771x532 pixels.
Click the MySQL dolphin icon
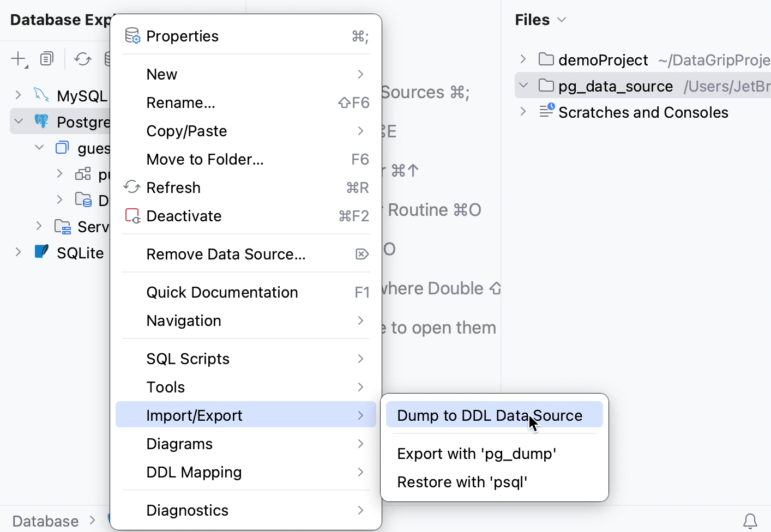click(41, 95)
